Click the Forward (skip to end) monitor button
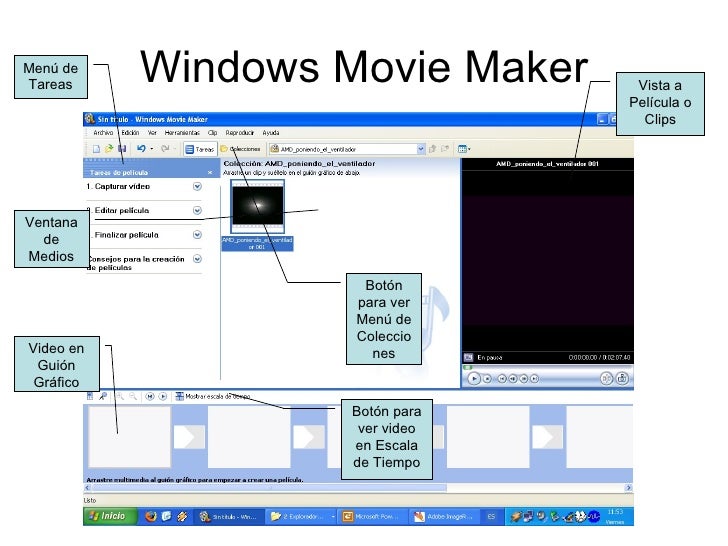 coord(534,379)
